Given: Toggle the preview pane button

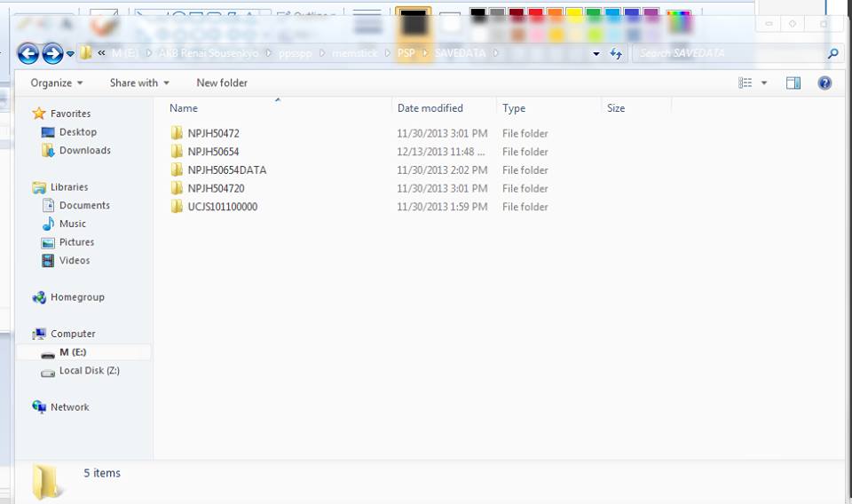Looking at the screenshot, I should (793, 83).
